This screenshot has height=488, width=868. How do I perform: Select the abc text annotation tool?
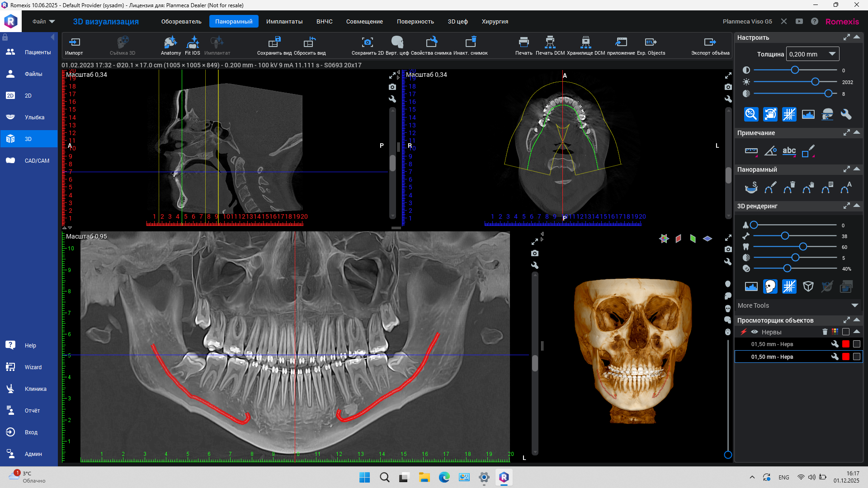[789, 151]
